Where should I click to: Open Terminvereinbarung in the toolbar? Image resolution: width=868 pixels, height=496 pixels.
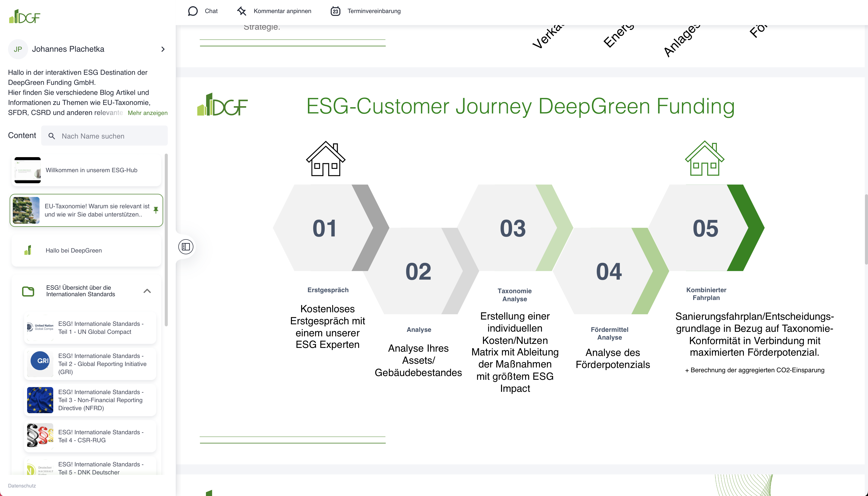(x=365, y=11)
